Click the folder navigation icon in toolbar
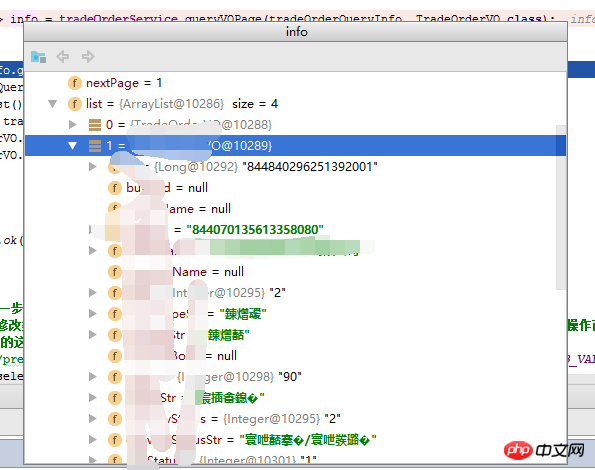This screenshot has height=470, width=595. click(38, 57)
